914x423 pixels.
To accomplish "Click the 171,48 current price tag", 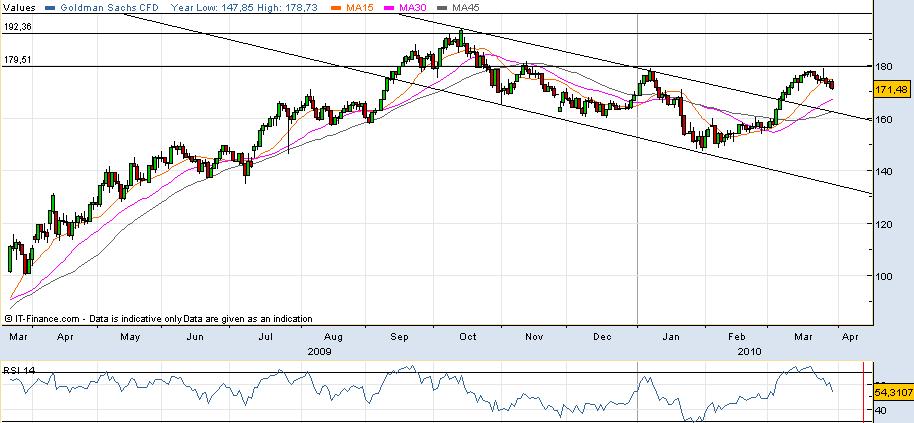I will [x=891, y=90].
